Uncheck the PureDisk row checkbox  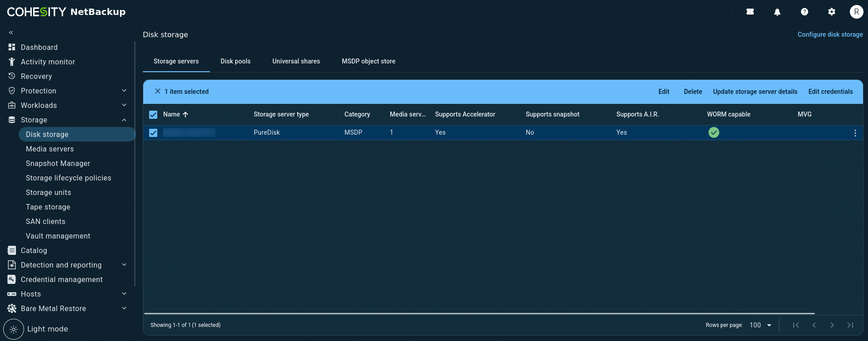(153, 133)
